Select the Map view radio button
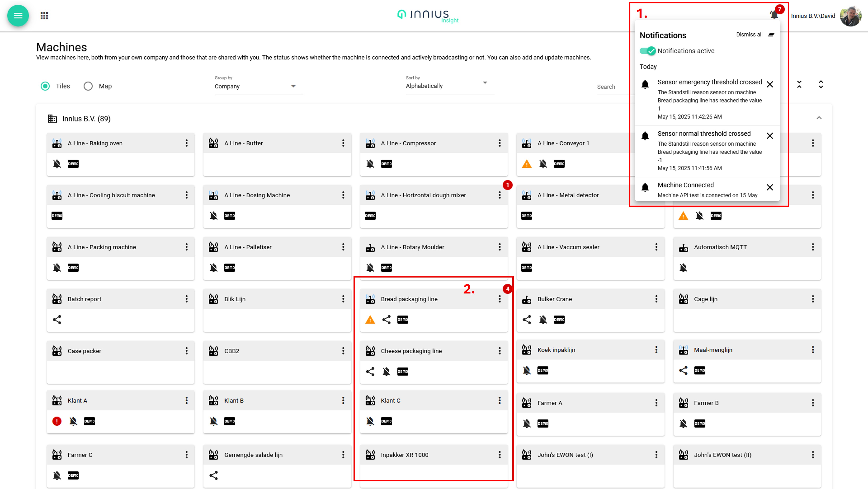This screenshot has height=489, width=868. pos(88,86)
